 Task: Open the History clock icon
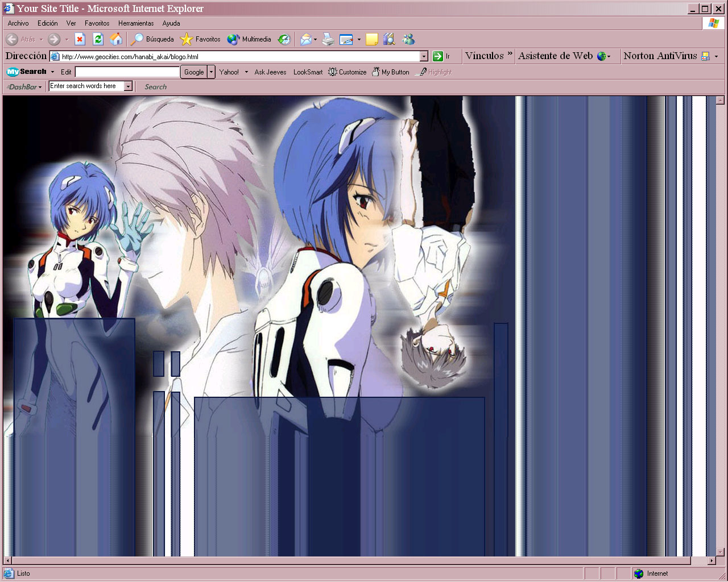click(284, 39)
